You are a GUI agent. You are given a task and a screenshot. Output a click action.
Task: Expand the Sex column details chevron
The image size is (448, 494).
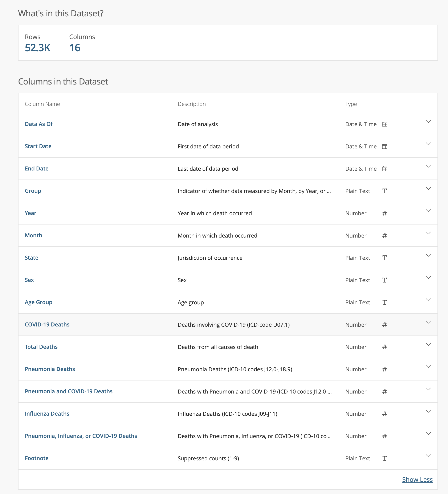click(x=428, y=278)
